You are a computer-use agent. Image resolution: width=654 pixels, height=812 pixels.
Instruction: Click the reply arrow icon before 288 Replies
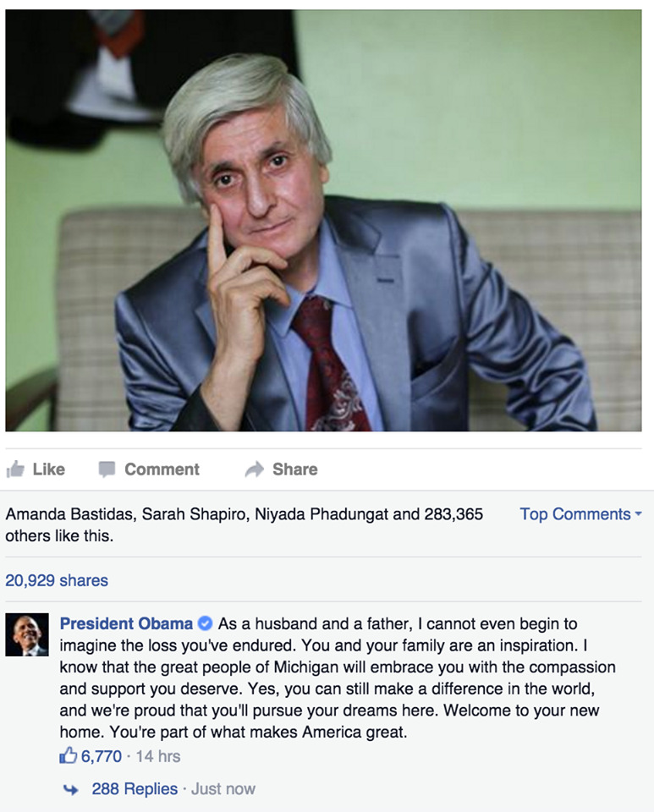point(70,790)
